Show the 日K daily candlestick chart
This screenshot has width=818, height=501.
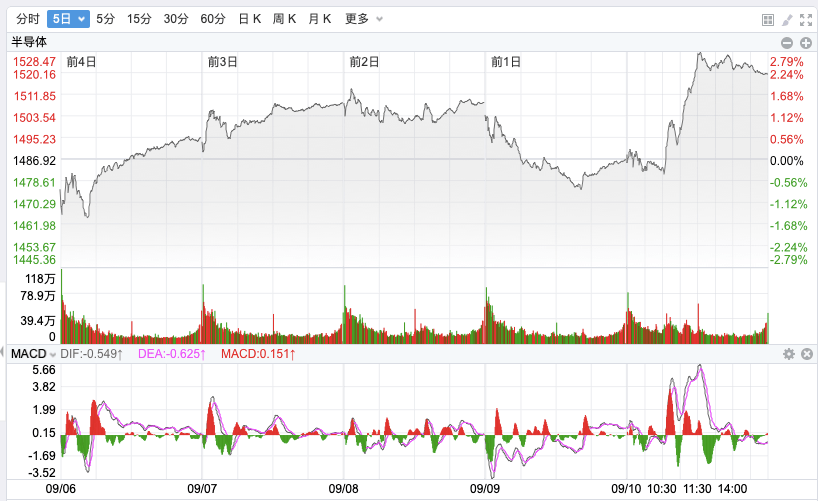click(249, 19)
